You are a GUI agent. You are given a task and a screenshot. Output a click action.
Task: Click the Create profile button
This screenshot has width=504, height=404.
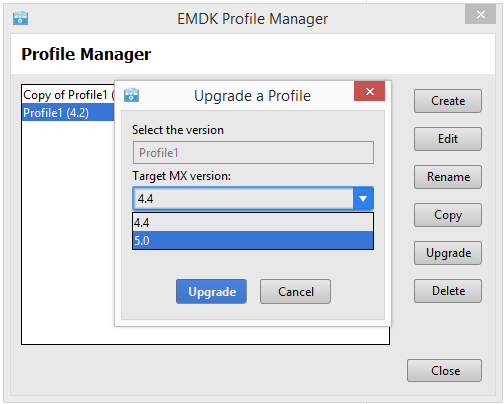pos(448,101)
